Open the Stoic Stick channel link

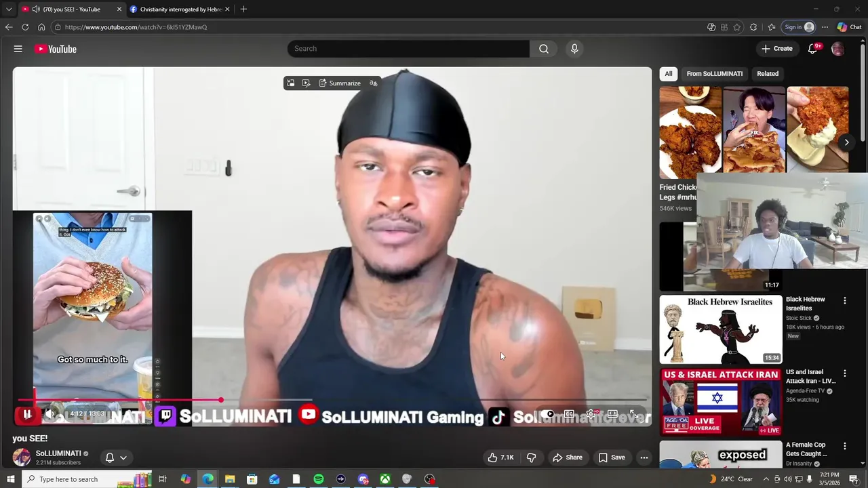(x=799, y=318)
